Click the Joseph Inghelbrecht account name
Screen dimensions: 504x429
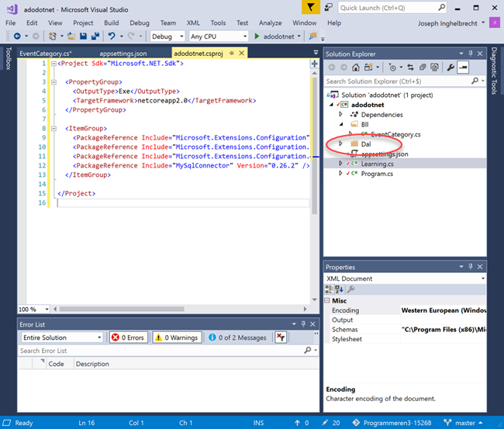pyautogui.click(x=447, y=23)
